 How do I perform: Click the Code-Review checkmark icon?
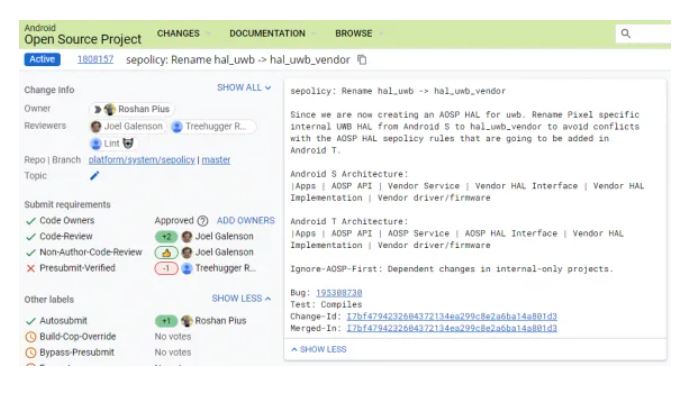pos(30,237)
